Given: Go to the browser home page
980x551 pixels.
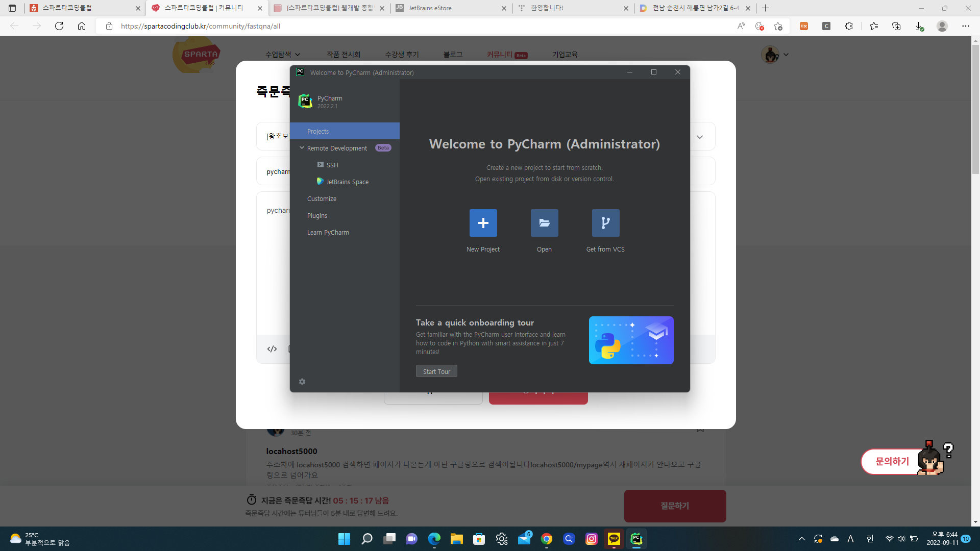Looking at the screenshot, I should click(x=82, y=26).
